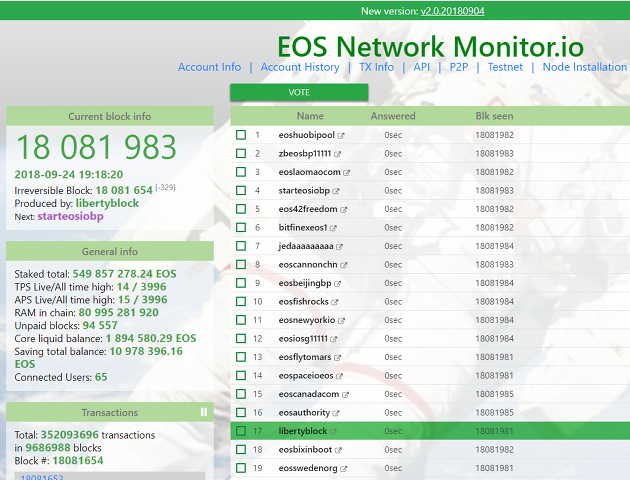Open external link icon beside eosflytomars
Viewport: 630px width, 480px height.
338,357
